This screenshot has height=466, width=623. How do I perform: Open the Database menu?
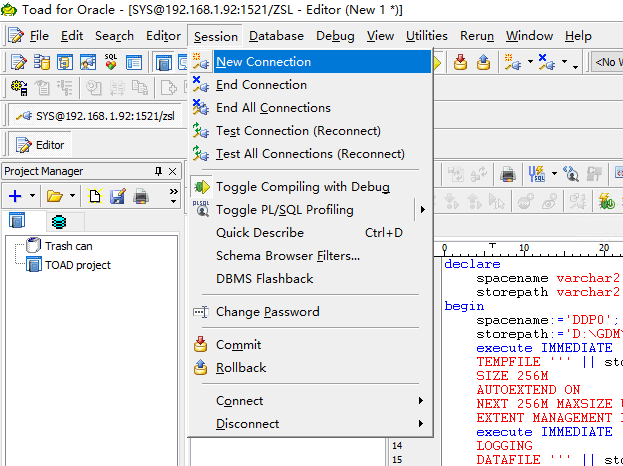[276, 36]
